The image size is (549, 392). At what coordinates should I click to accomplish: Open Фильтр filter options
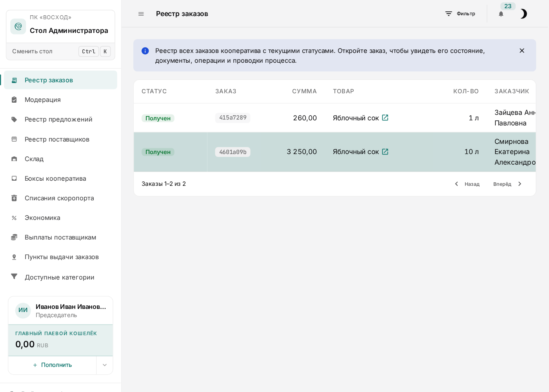point(460,14)
